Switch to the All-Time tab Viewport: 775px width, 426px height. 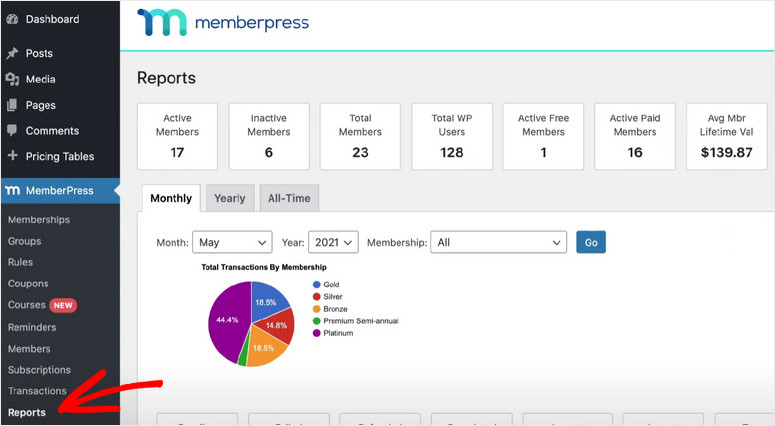288,198
